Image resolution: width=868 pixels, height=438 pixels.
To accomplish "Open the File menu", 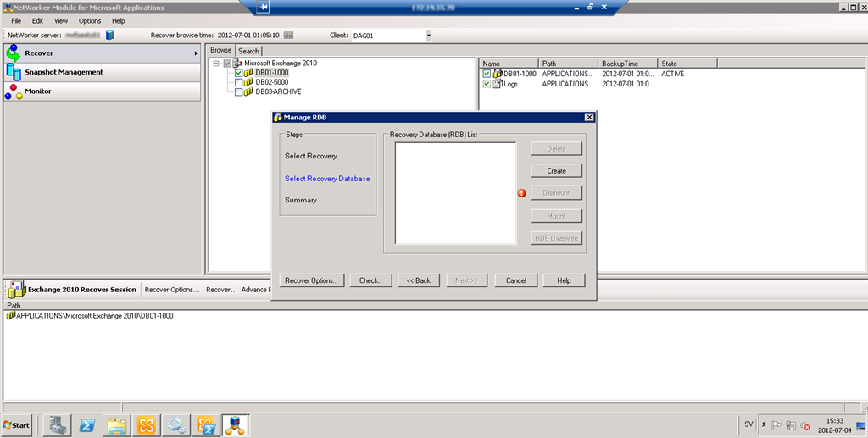I will pyautogui.click(x=16, y=21).
